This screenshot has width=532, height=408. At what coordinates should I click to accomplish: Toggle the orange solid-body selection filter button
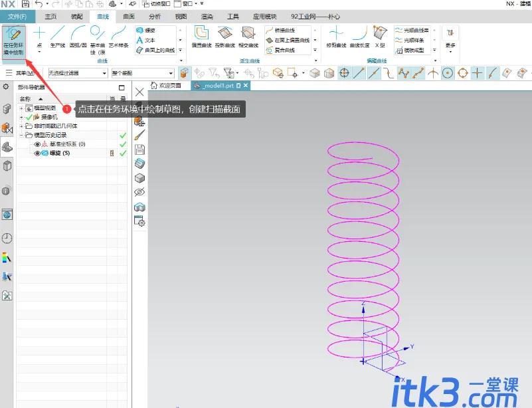click(184, 73)
